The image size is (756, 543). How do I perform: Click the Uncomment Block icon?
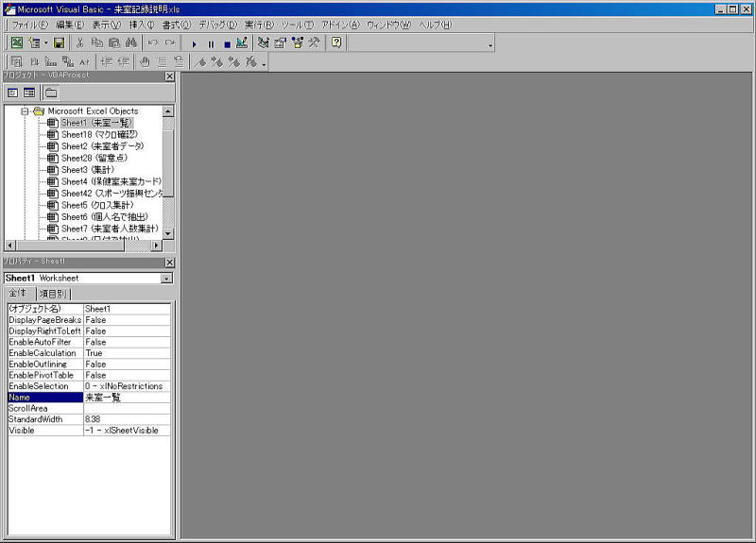coord(179,61)
